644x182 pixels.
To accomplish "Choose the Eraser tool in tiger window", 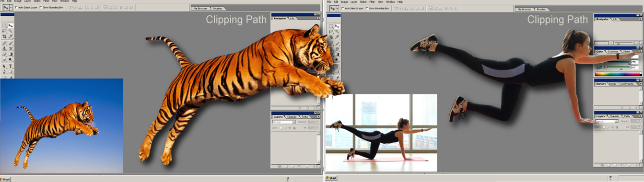I will (x=4, y=54).
